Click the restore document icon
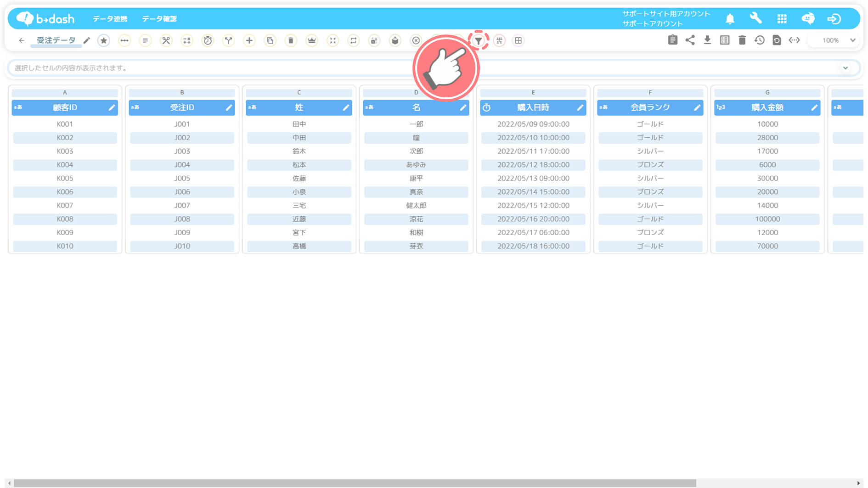The height and width of the screenshot is (488, 868). pyautogui.click(x=777, y=40)
